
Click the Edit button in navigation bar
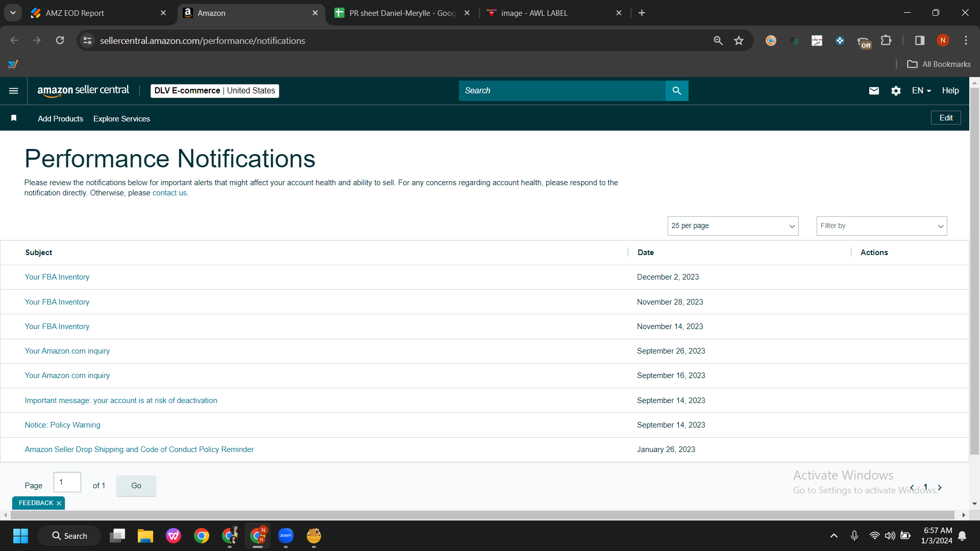tap(946, 118)
